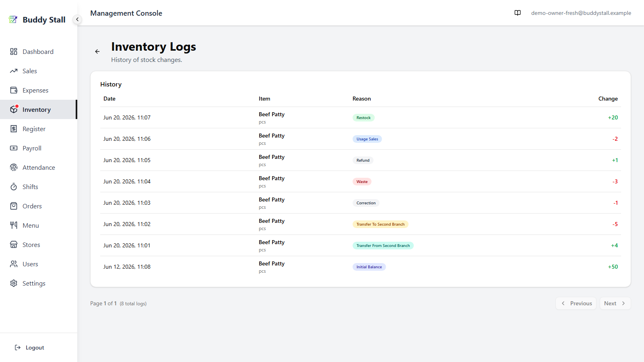Screen dimensions: 644x362
Task: Click the Correction reason badge
Action: click(x=366, y=203)
